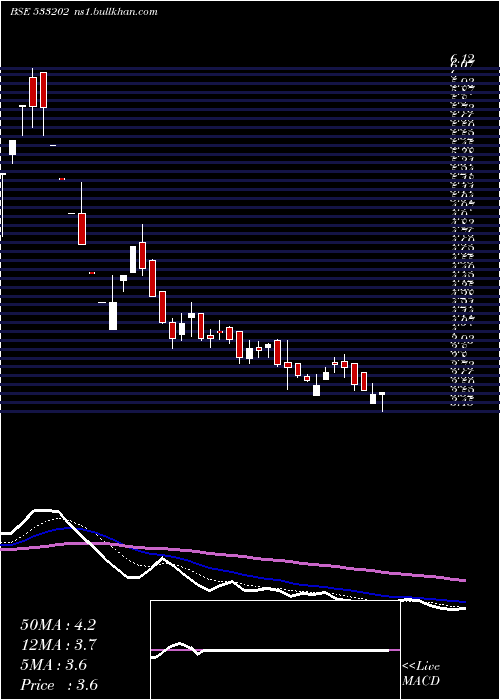Select the 12MA : 3.7 readout
The height and width of the screenshot is (700, 500).
click(59, 645)
